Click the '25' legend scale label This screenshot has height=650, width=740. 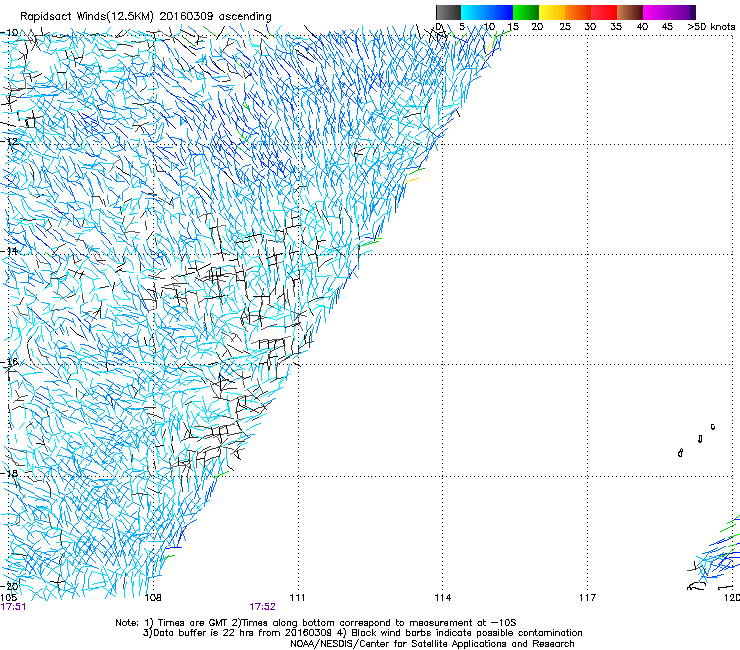(x=564, y=26)
